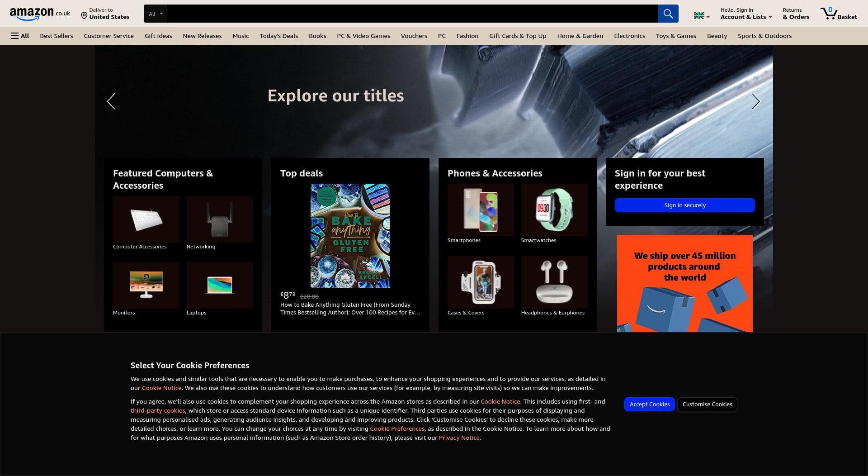
Task: Open the Fashion section
Action: [x=467, y=36]
